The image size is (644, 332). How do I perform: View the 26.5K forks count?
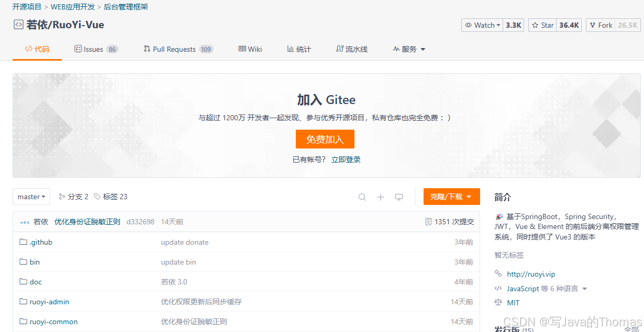click(x=628, y=25)
